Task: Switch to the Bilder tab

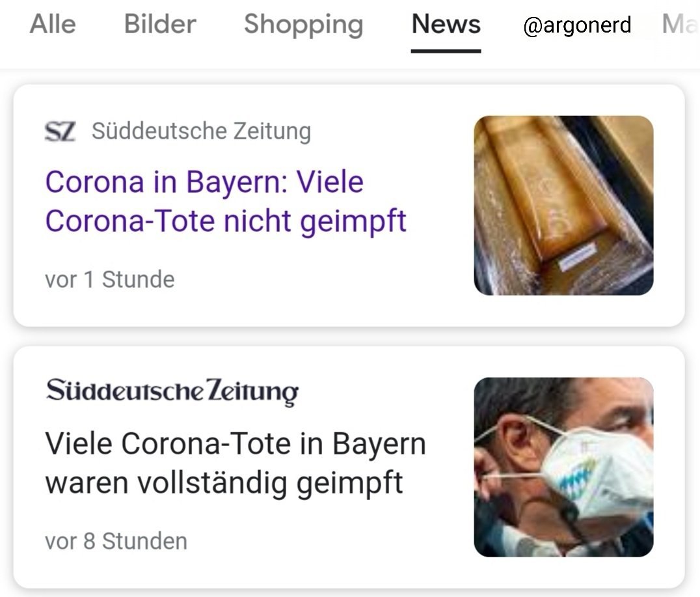Action: point(159,25)
